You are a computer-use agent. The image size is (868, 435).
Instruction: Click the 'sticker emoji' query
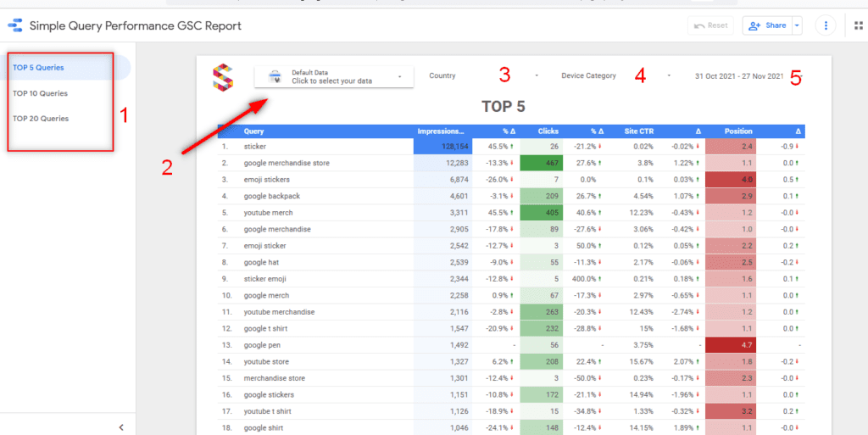264,279
